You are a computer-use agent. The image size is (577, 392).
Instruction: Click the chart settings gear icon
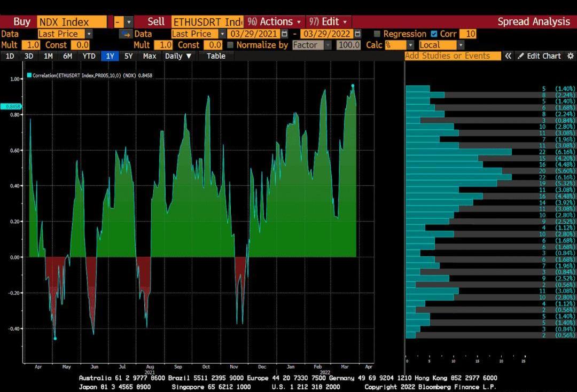[570, 56]
